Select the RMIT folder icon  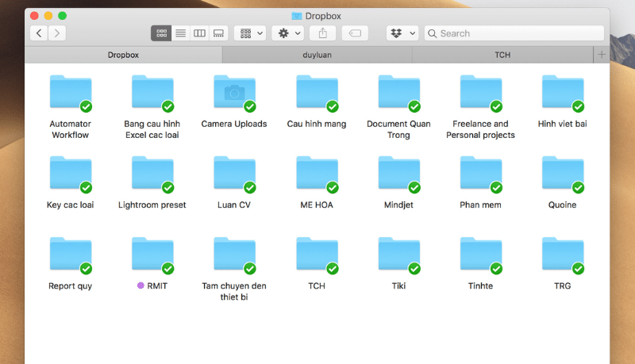tap(152, 255)
